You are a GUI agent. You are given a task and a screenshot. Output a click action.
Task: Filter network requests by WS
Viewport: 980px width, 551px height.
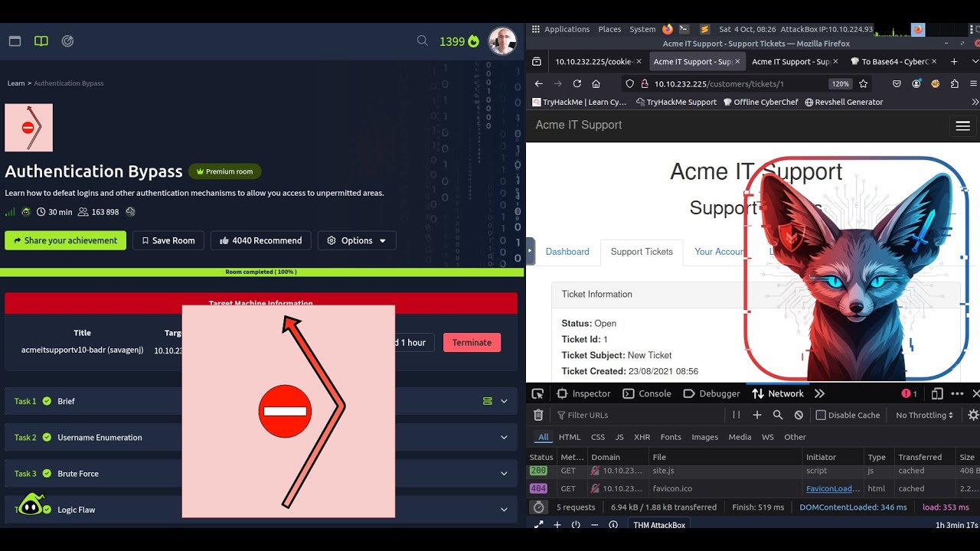pyautogui.click(x=768, y=437)
